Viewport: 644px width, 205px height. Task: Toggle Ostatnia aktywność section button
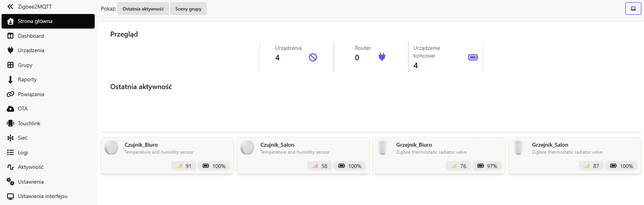[143, 9]
